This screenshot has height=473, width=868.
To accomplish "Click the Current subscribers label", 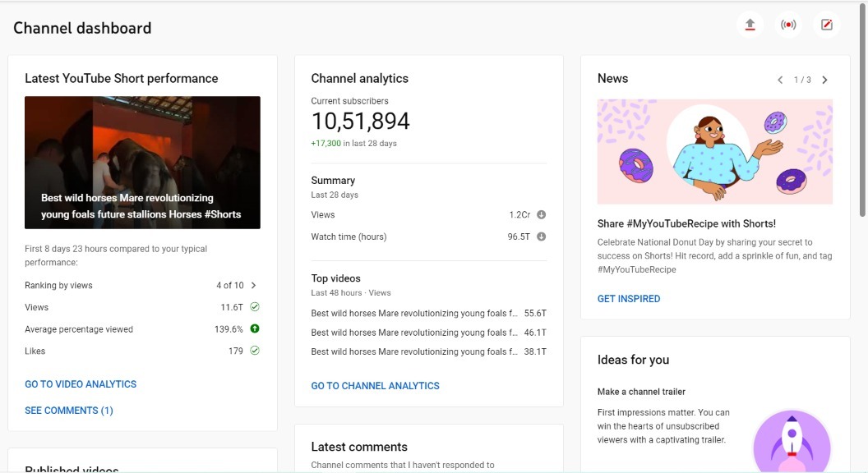I will (x=350, y=101).
